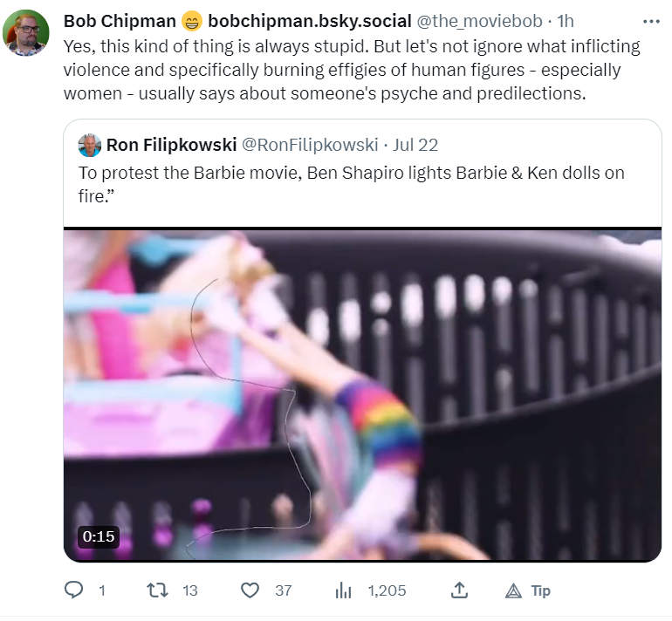This screenshot has width=672, height=621.
Task: Click the @RonFilipkowski handle
Action: (310, 145)
